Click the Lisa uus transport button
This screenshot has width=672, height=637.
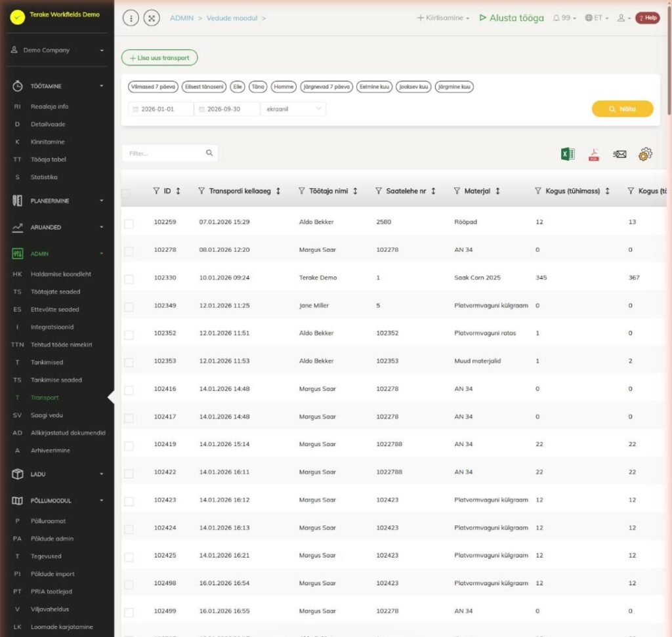pos(159,58)
